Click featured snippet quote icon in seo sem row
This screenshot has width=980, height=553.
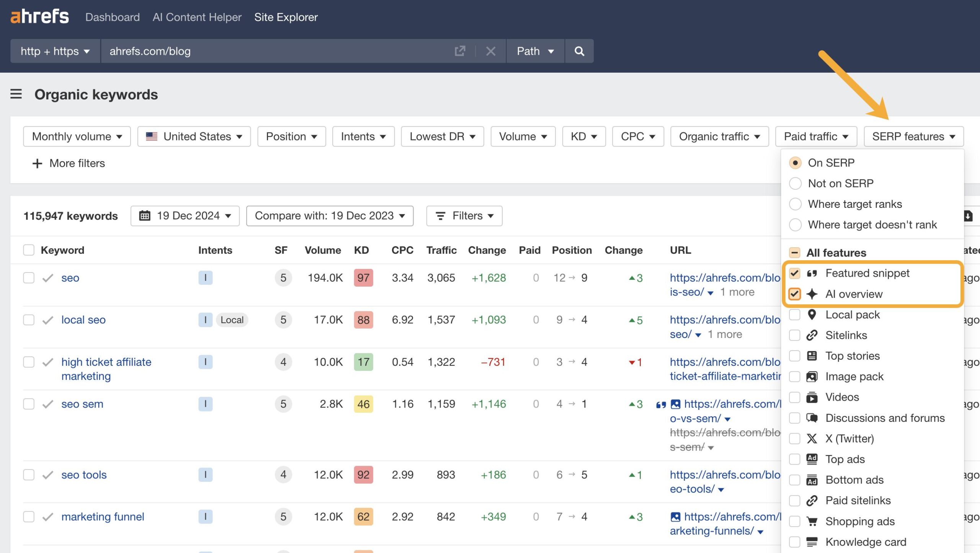661,405
